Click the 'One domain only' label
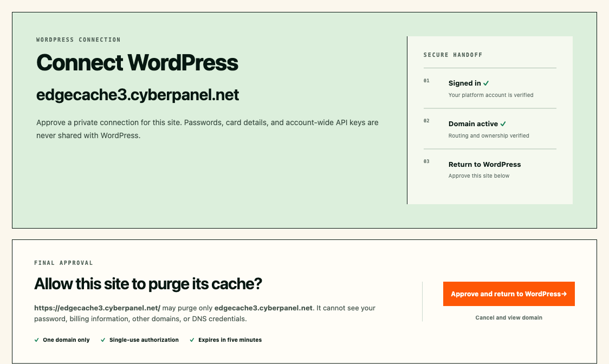Viewport: 609px width, 364px height. (x=67, y=340)
